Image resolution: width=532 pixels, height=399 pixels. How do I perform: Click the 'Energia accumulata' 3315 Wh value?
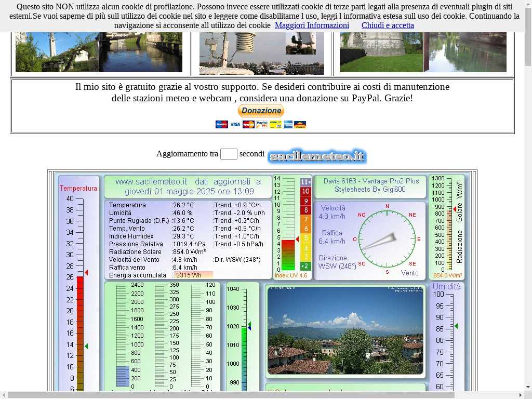(x=189, y=275)
